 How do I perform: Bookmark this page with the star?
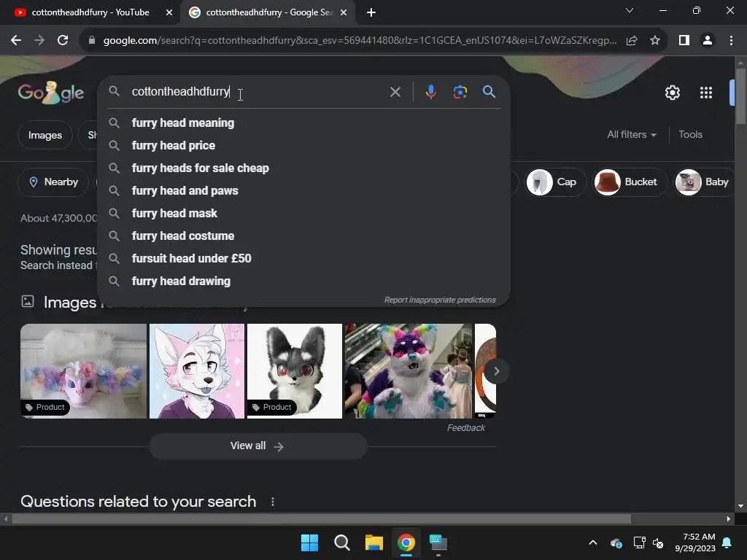(655, 41)
